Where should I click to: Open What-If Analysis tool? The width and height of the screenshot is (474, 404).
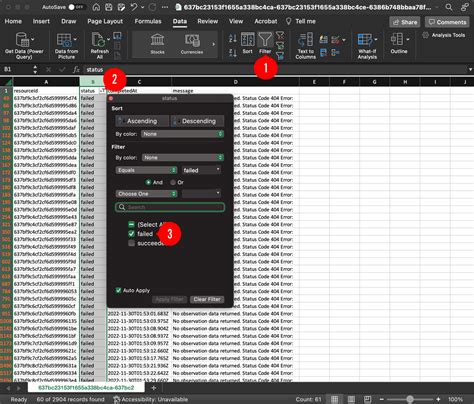pos(367,40)
